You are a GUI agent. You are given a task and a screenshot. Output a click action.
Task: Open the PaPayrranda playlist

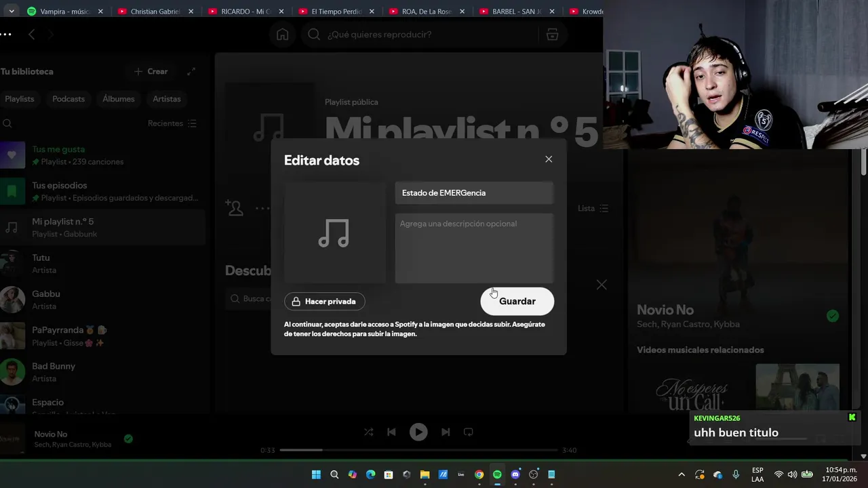[x=102, y=336]
